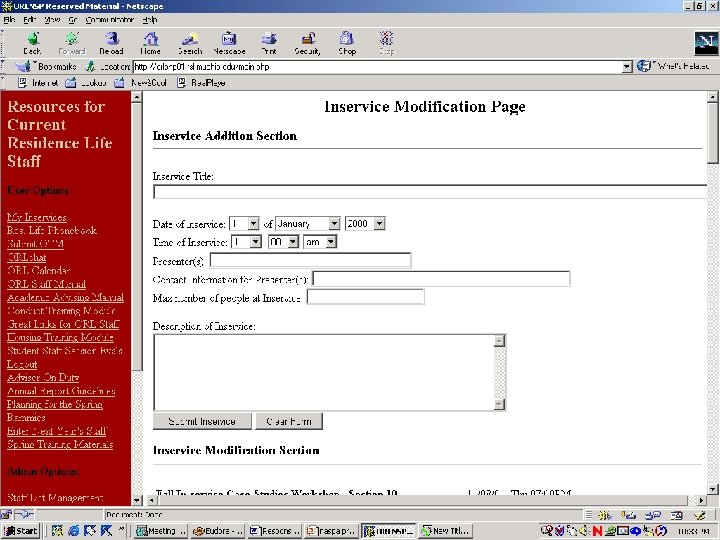Image resolution: width=720 pixels, height=540 pixels.
Task: Open the Internet personal toolbar item
Action: pos(38,83)
